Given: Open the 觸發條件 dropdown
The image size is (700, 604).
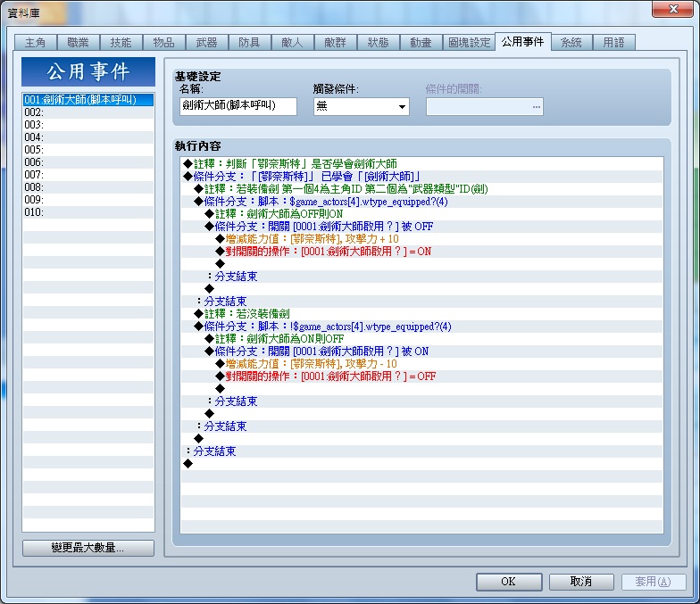Looking at the screenshot, I should point(361,106).
